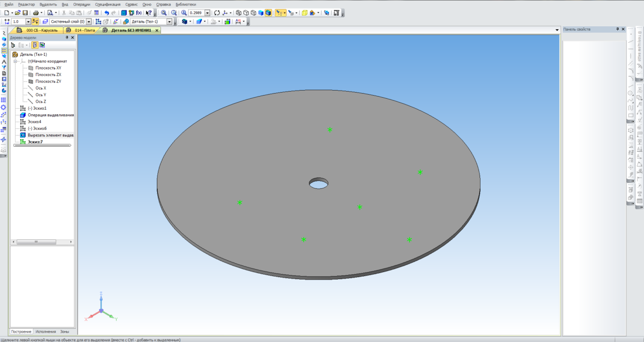Click the Rebuild/refresh view arrows icon
This screenshot has width=644, height=342.
pos(217,13)
